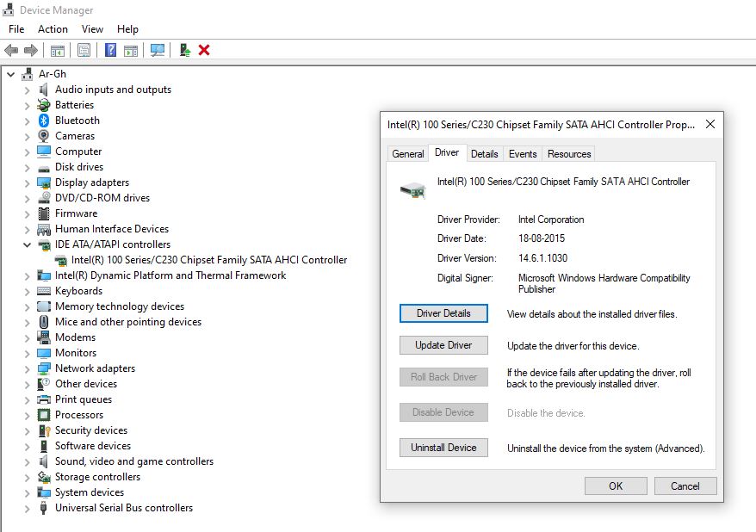
Task: Open the Help menu
Action: (127, 29)
